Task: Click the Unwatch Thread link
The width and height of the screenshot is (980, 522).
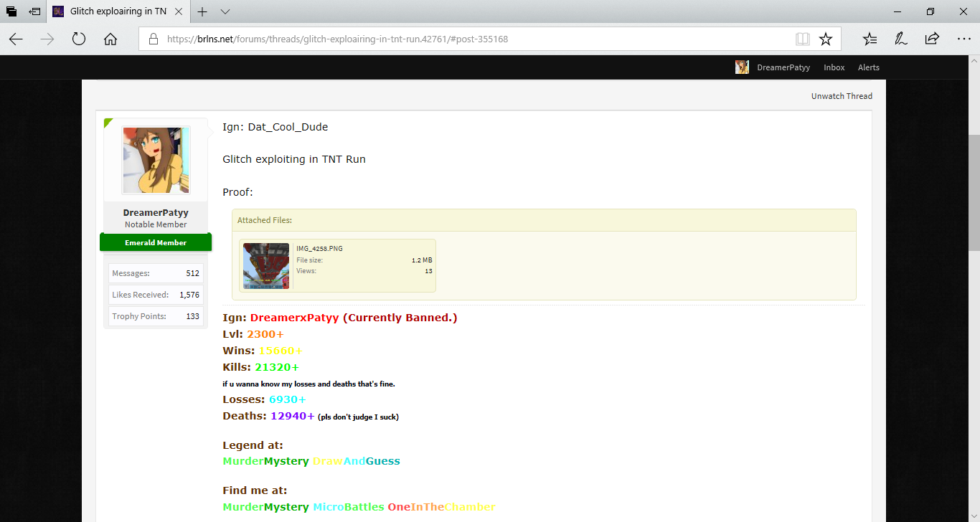Action: (x=842, y=96)
